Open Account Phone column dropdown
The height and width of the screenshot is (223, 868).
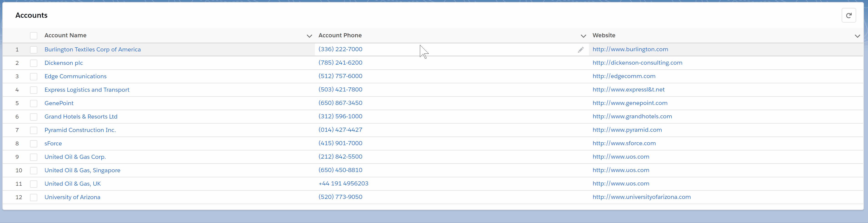pos(583,36)
